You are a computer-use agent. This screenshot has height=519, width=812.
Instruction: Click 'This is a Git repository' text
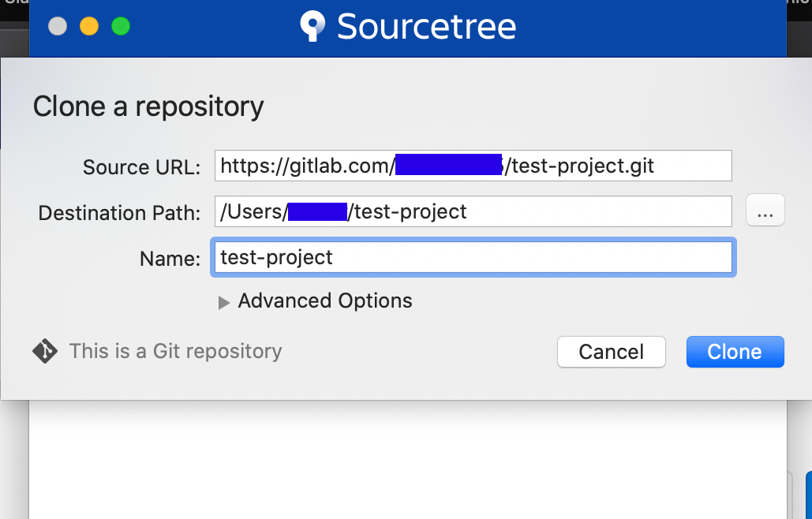tap(175, 351)
